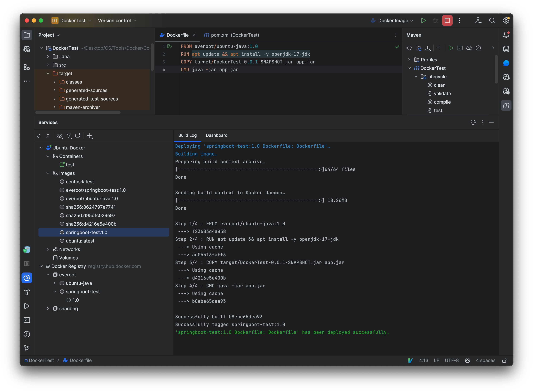The height and width of the screenshot is (392, 533).
Task: Open the Build hammer tool window
Action: click(x=27, y=292)
